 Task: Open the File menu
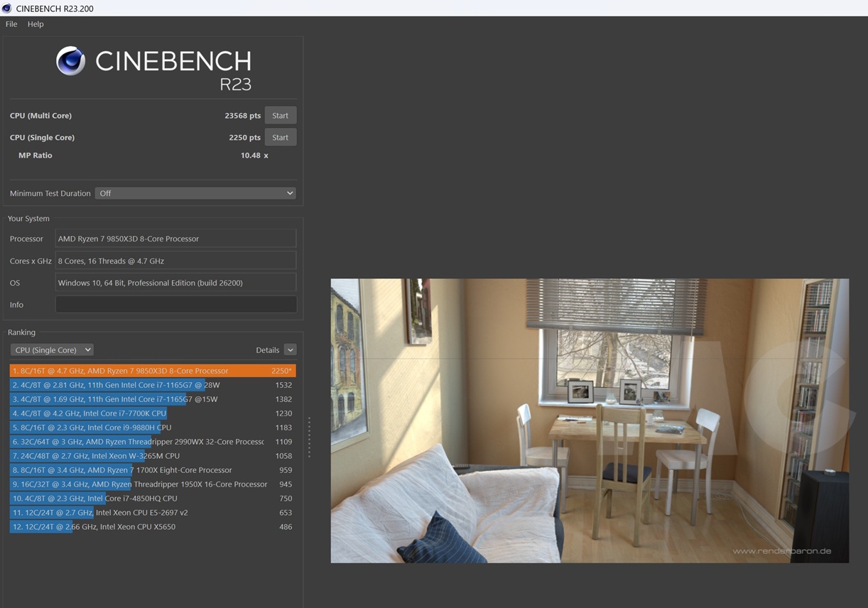[11, 23]
